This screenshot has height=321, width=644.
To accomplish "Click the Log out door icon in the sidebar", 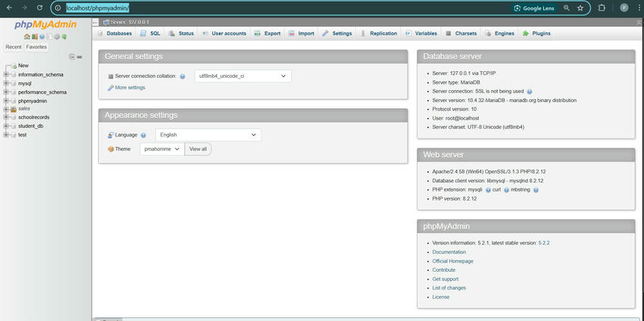I will [x=35, y=36].
